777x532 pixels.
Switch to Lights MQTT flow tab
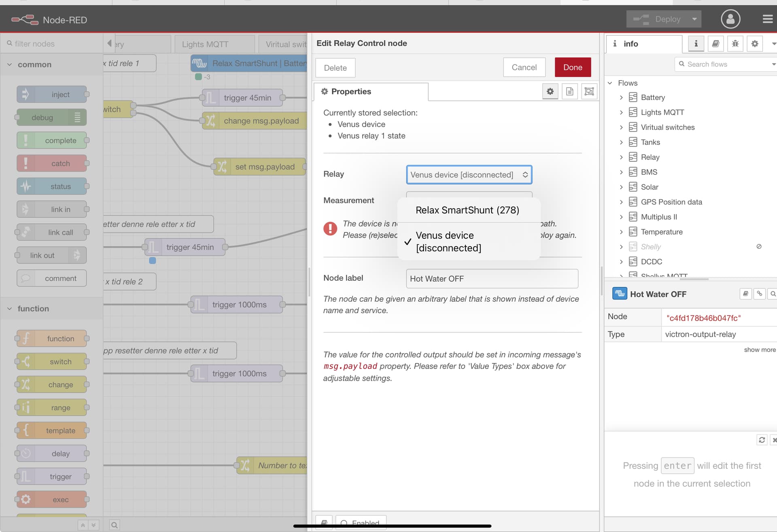tap(205, 44)
